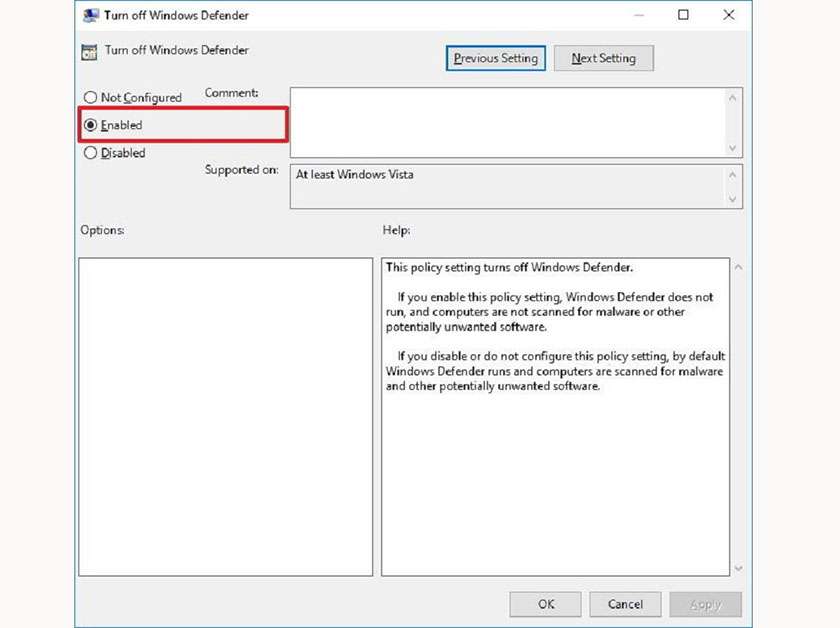Click the Supported on scroll up arrow

(x=733, y=174)
